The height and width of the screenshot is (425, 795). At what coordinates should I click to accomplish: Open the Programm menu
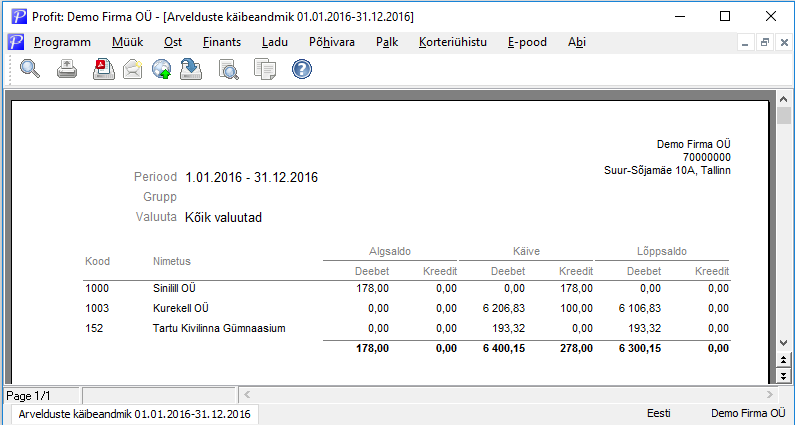click(62, 42)
